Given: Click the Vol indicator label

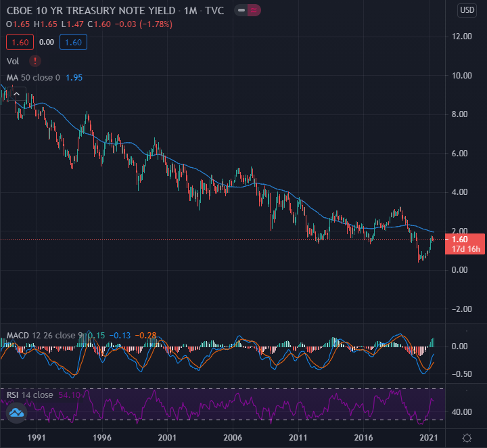Looking at the screenshot, I should pos(13,61).
